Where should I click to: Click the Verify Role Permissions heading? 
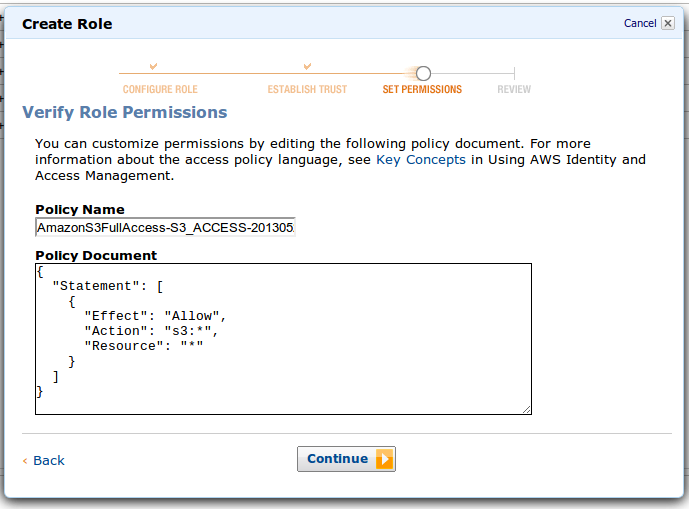pos(125,113)
